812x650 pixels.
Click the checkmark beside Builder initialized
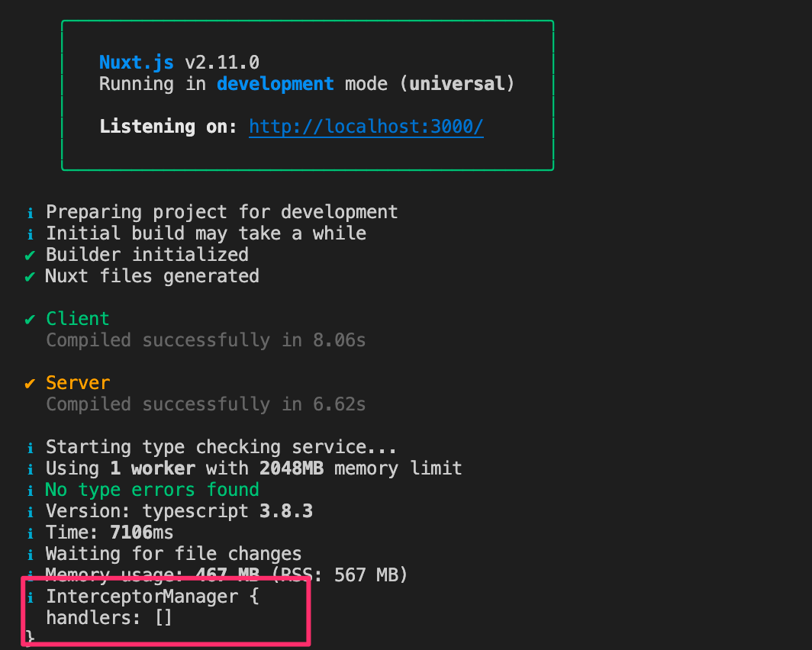click(x=30, y=255)
